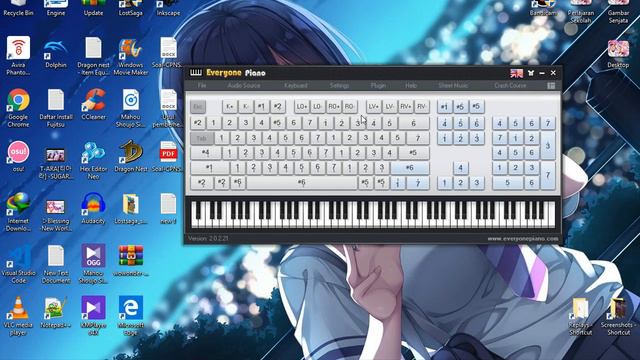Click the LV+ left volume up key

[373, 107]
